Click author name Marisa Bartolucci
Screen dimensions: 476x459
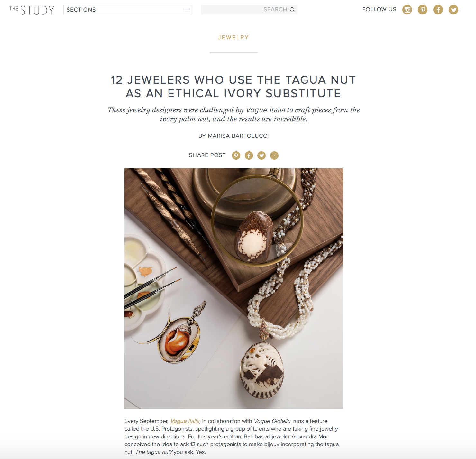tap(238, 136)
